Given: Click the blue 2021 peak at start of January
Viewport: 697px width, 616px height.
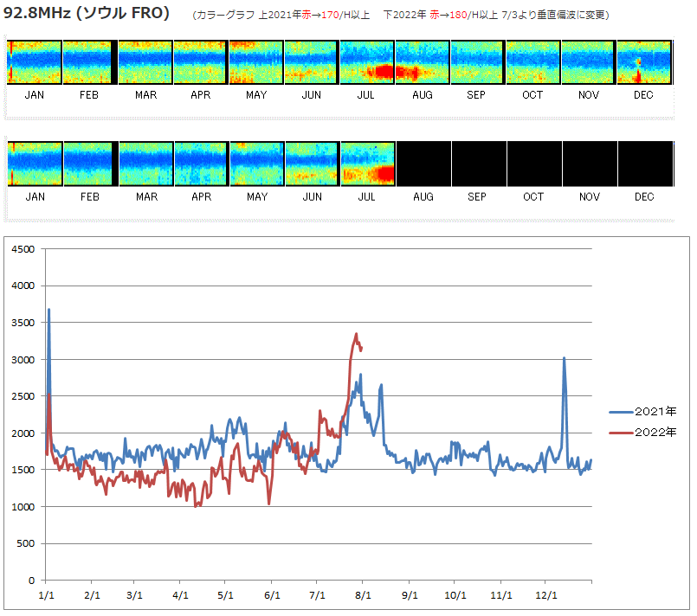Looking at the screenshot, I should pos(48,310).
